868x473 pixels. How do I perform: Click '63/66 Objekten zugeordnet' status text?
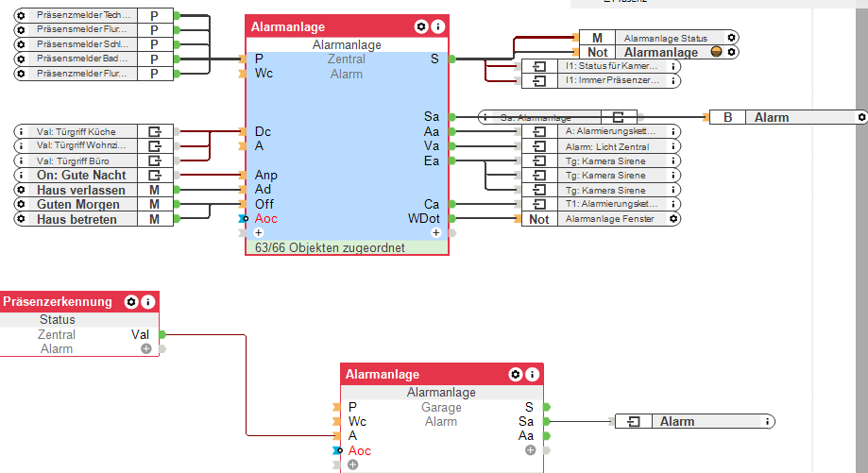[330, 248]
